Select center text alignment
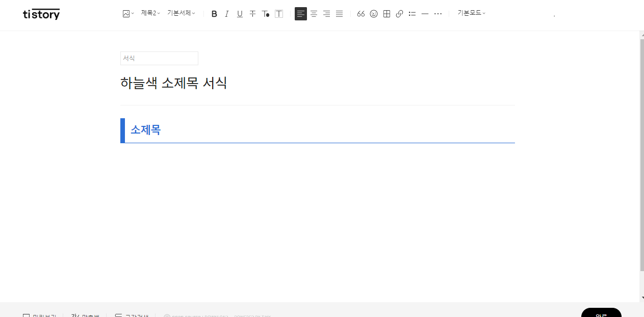The height and width of the screenshot is (317, 644). [x=314, y=14]
